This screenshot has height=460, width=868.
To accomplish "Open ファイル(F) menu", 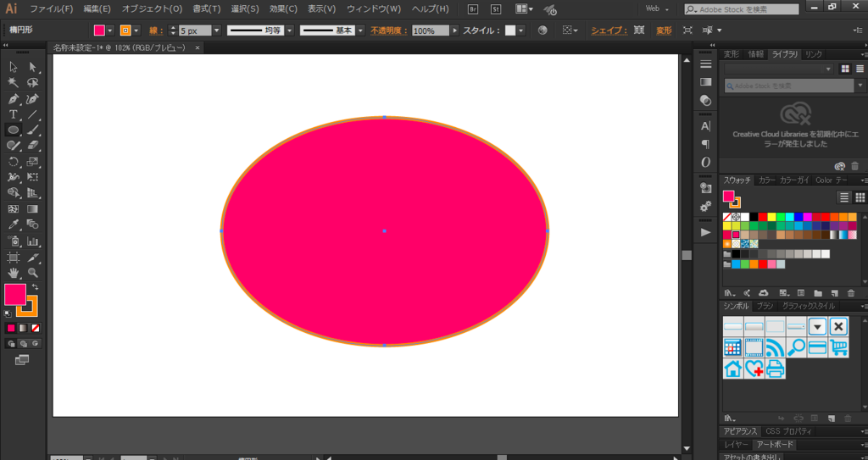I will point(52,8).
